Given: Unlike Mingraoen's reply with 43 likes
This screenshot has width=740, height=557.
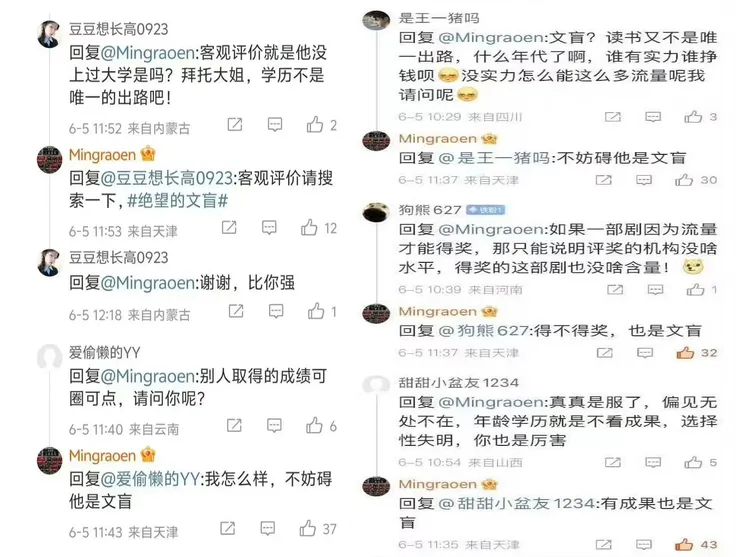Looking at the screenshot, I should (x=683, y=545).
